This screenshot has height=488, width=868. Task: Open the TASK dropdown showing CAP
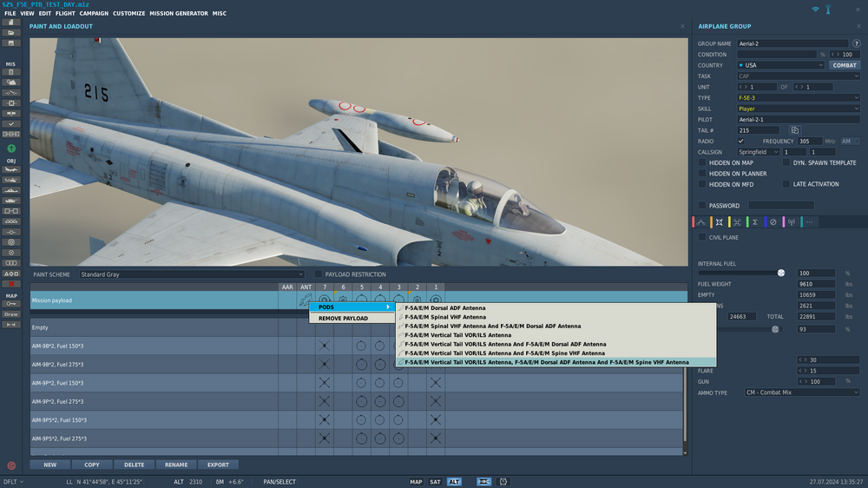[x=799, y=76]
